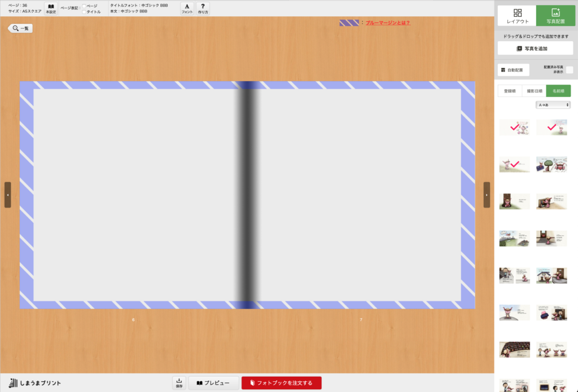Click the 保存 save icon
Viewport: 578px width, 392px height.
(x=179, y=383)
